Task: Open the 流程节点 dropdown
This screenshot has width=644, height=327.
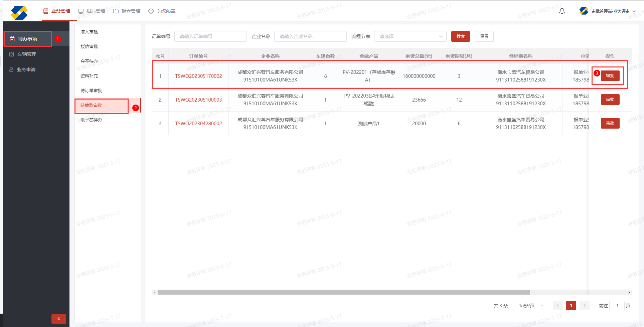Action: pyautogui.click(x=410, y=36)
